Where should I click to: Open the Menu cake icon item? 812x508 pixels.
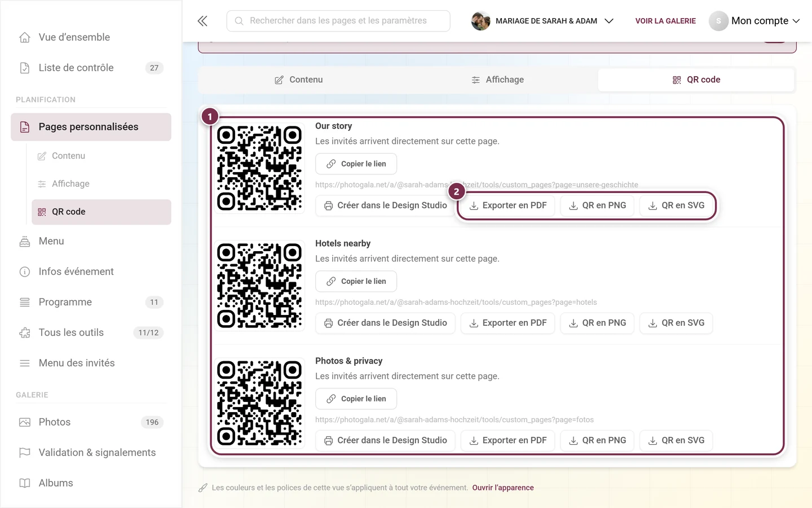[x=91, y=241]
